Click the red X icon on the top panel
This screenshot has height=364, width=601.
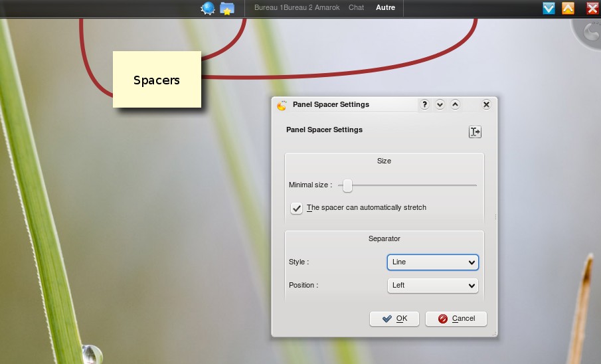pos(592,8)
